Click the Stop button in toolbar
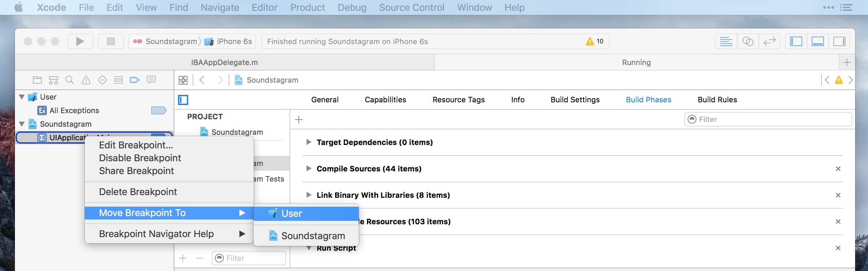 (x=111, y=41)
